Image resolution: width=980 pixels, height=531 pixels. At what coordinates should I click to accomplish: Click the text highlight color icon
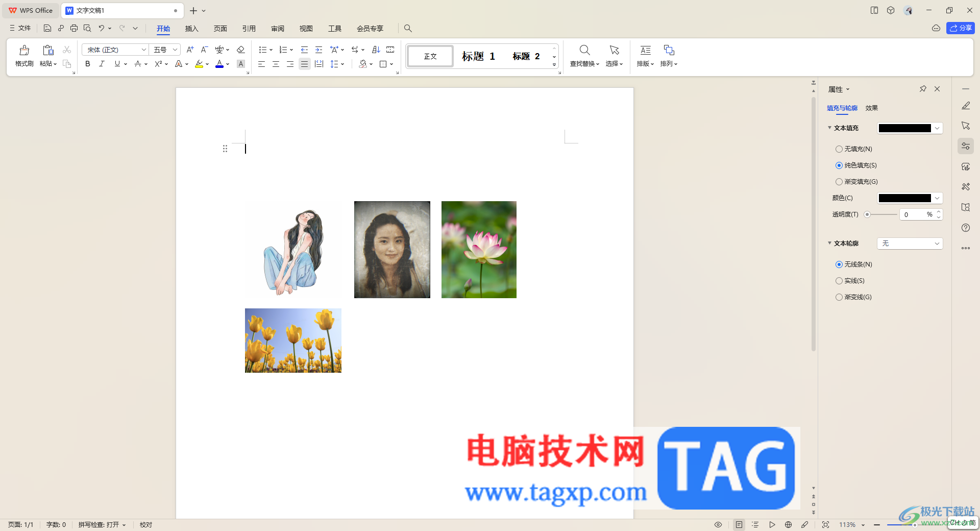tap(199, 64)
